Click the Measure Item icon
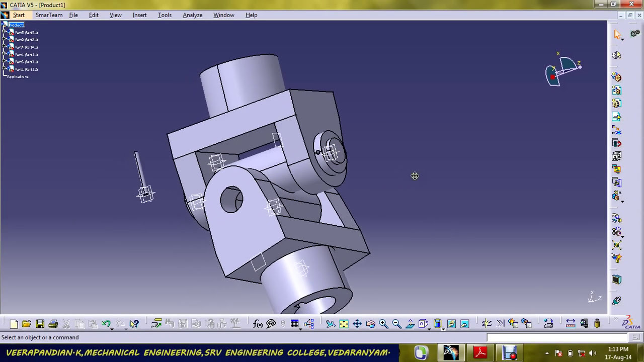The image size is (644, 362). click(x=584, y=324)
